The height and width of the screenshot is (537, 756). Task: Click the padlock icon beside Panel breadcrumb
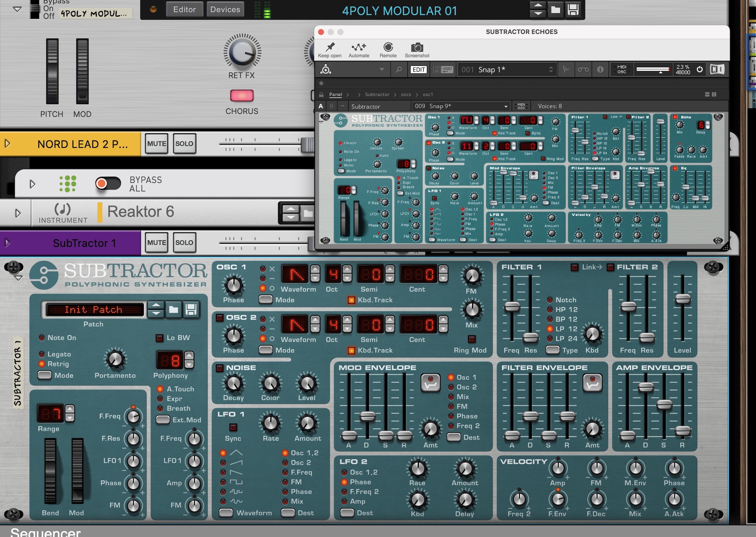pos(321,95)
